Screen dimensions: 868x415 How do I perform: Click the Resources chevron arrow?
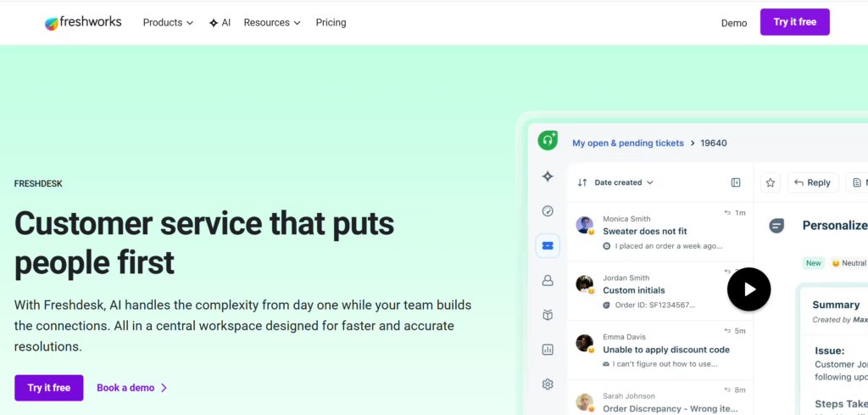298,23
